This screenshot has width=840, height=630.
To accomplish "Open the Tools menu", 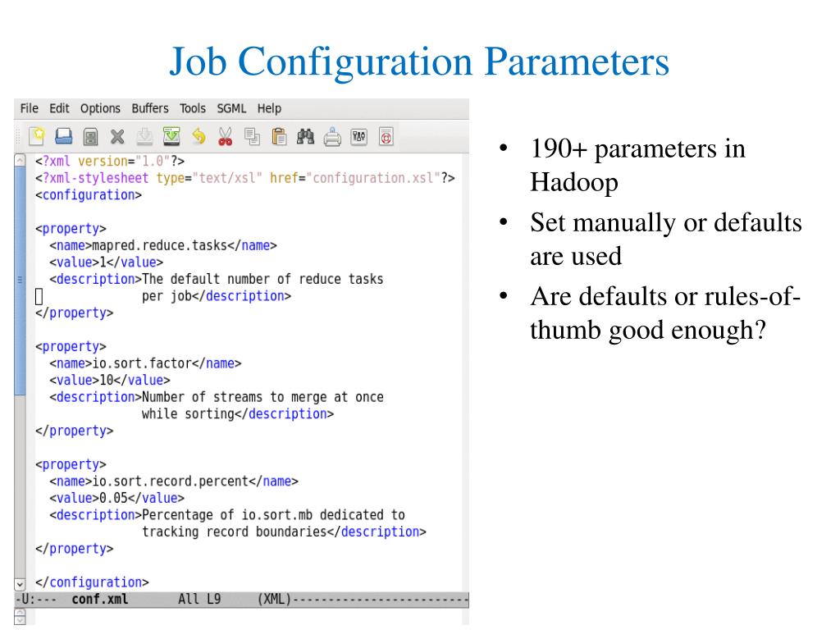I will point(192,108).
